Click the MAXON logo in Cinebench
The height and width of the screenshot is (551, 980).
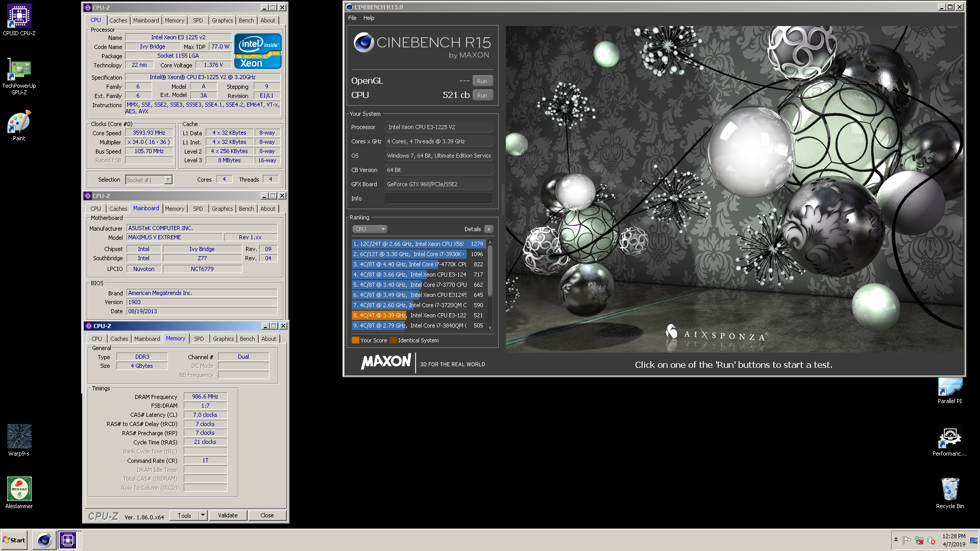[x=386, y=362]
